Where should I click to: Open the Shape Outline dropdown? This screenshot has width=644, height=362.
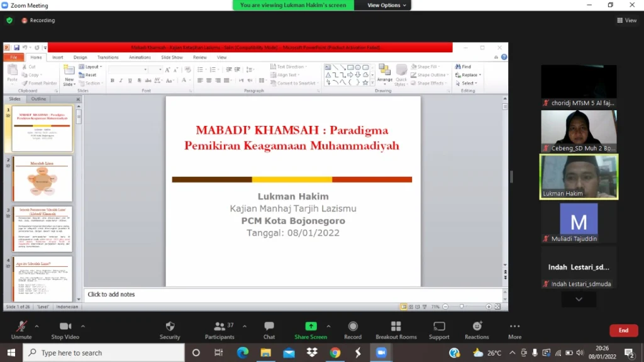tap(430, 75)
